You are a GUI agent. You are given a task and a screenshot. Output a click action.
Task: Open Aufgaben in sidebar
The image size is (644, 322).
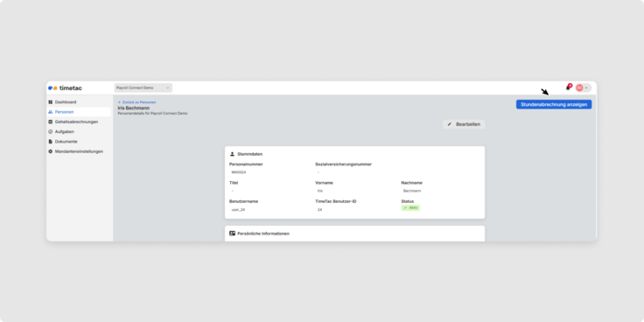click(x=79, y=131)
